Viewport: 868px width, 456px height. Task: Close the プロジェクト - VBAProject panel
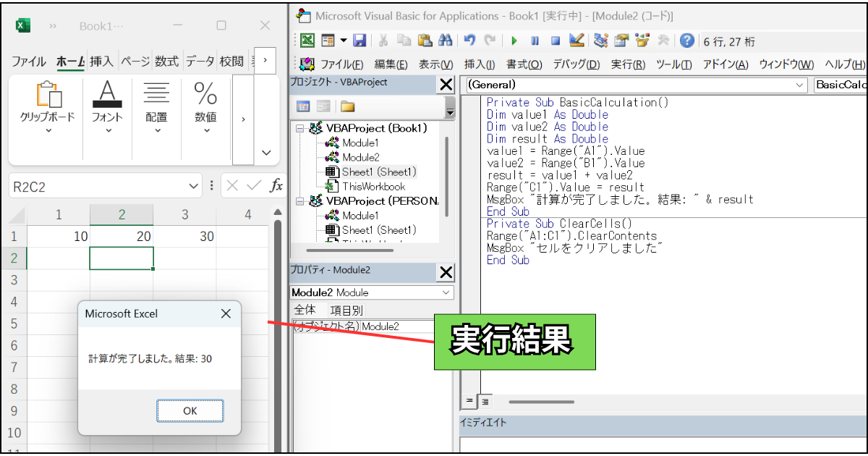446,85
